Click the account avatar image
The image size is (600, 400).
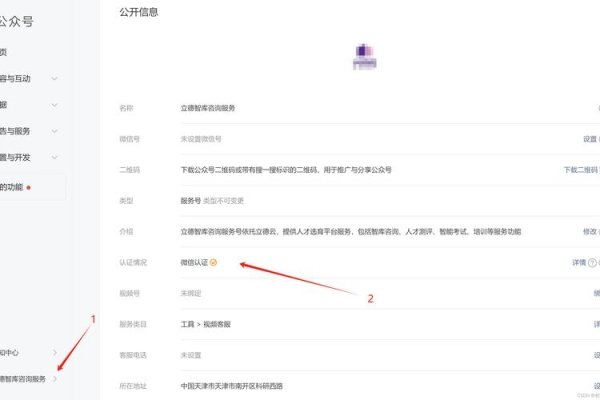coord(364,57)
